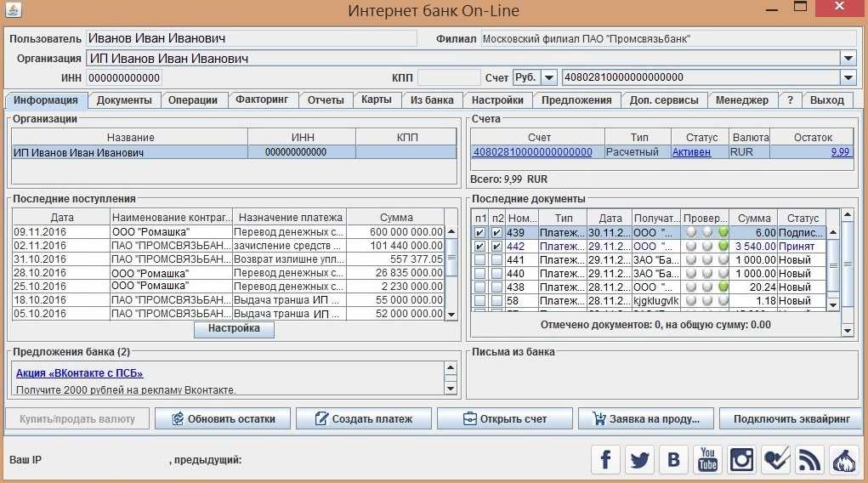Click the Instagram camera icon
This screenshot has height=483, width=868.
click(x=741, y=459)
